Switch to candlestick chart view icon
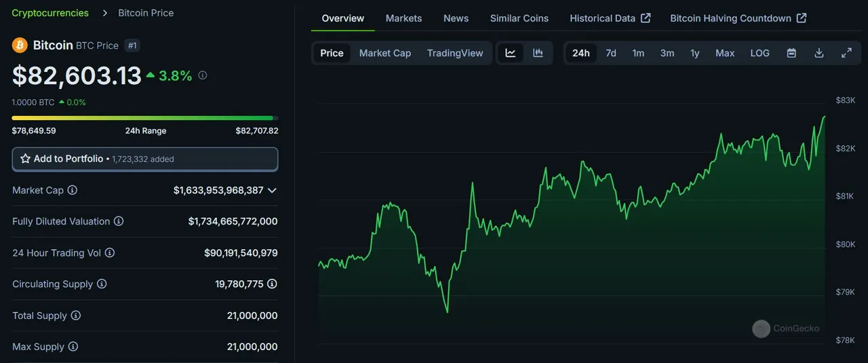The image size is (868, 363). coord(538,53)
